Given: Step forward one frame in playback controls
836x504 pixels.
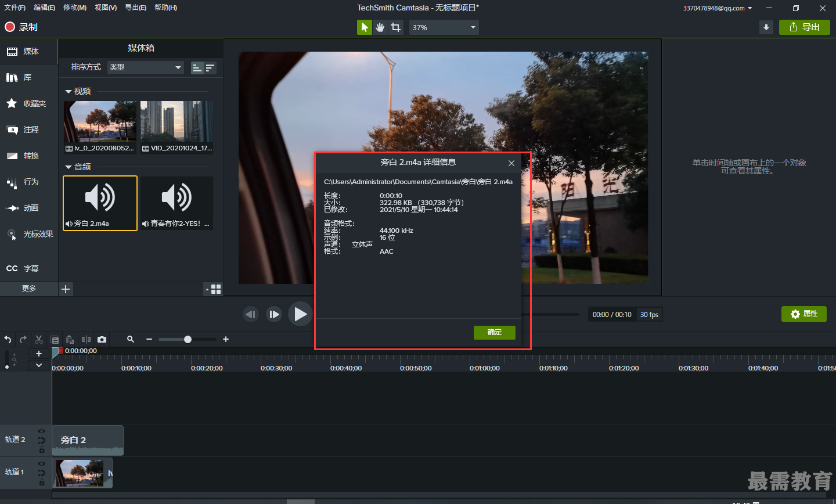Looking at the screenshot, I should click(x=274, y=314).
